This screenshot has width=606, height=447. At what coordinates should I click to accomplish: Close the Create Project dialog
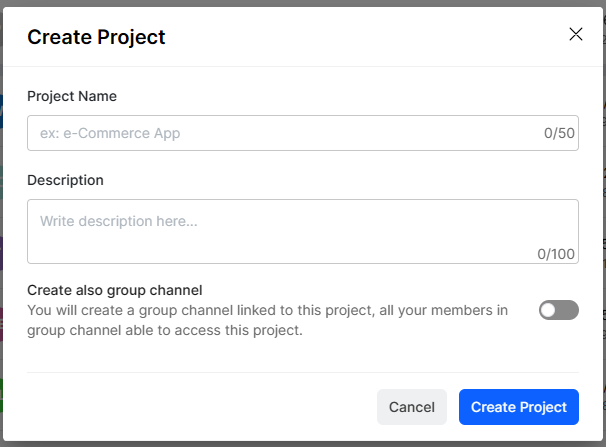point(575,34)
